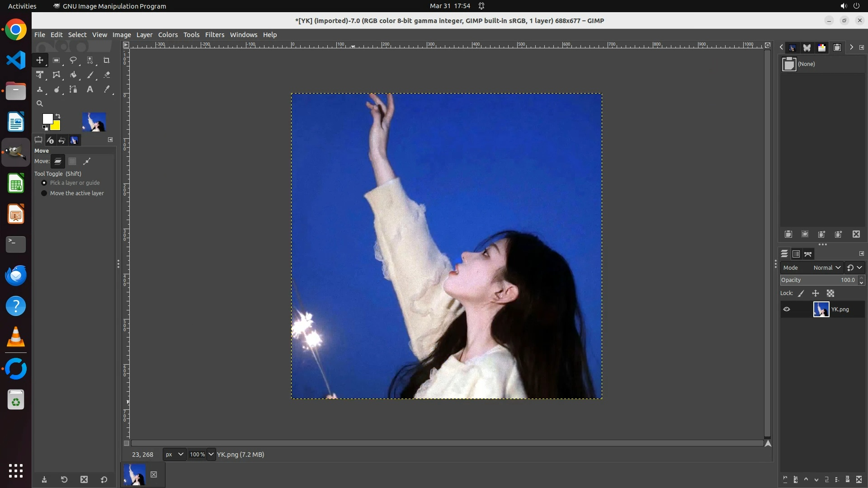Swap foreground and background colors arrow
The width and height of the screenshot is (868, 488).
58,116
